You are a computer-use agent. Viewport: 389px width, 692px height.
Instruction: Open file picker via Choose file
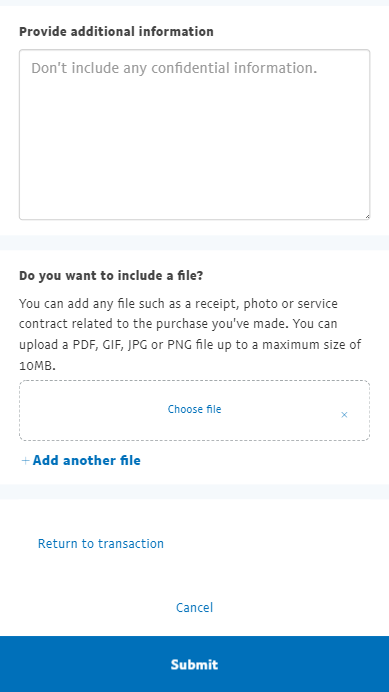click(194, 409)
